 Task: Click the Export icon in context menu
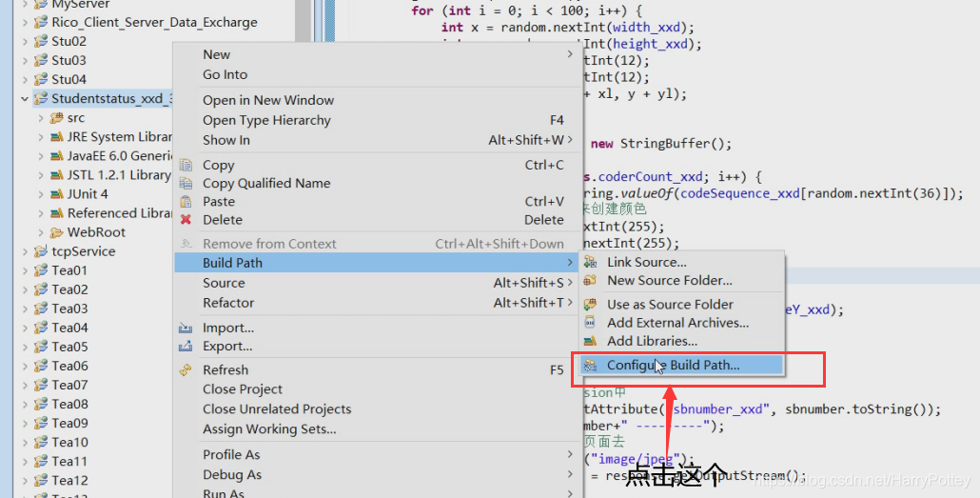tap(186, 346)
